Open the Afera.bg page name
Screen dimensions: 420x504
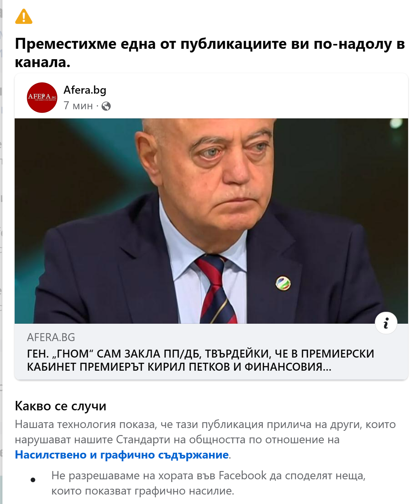85,90
